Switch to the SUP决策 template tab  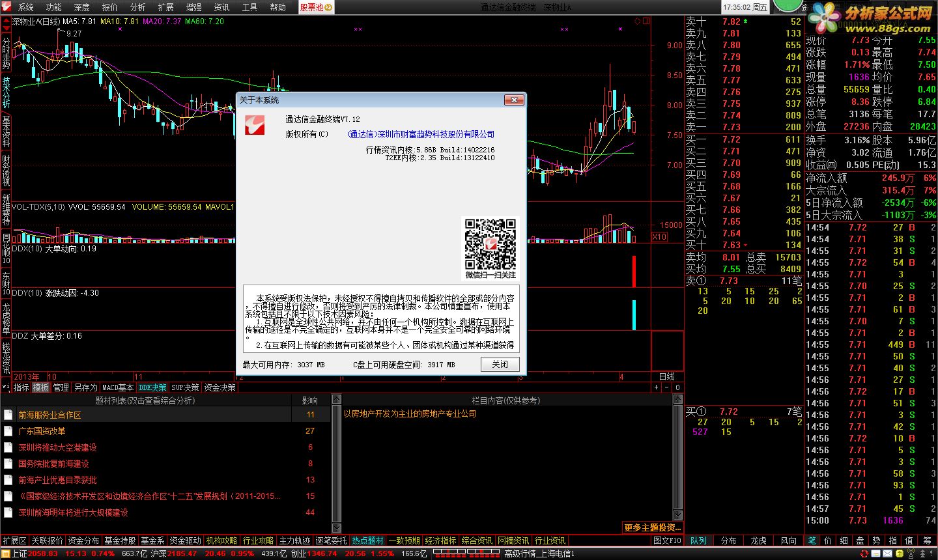(x=185, y=387)
